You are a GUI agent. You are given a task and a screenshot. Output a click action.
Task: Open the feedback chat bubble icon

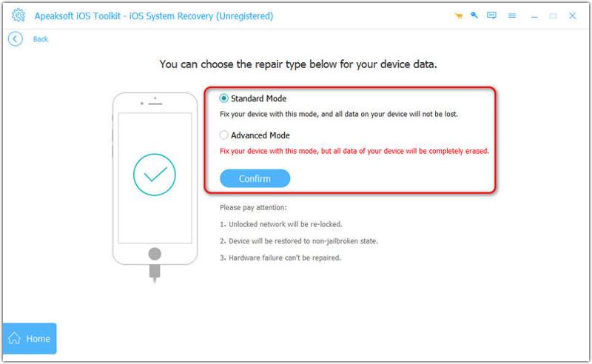(x=491, y=16)
